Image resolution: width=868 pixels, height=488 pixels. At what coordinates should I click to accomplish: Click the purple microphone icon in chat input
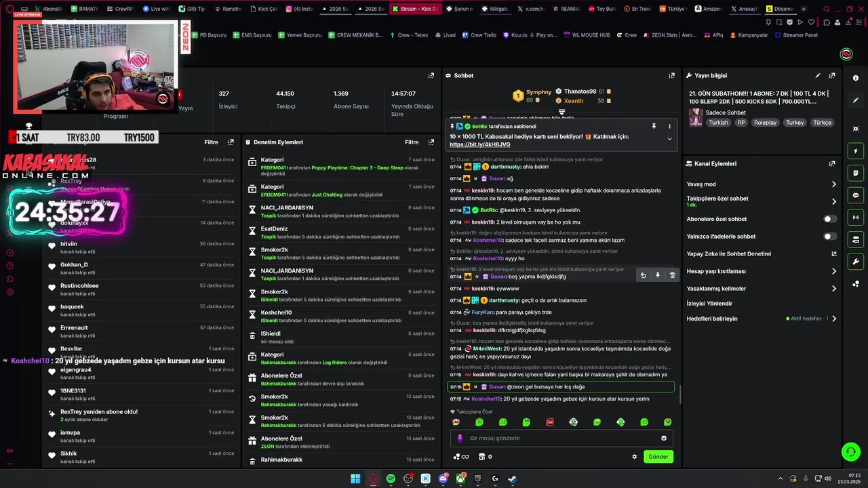[460, 439]
